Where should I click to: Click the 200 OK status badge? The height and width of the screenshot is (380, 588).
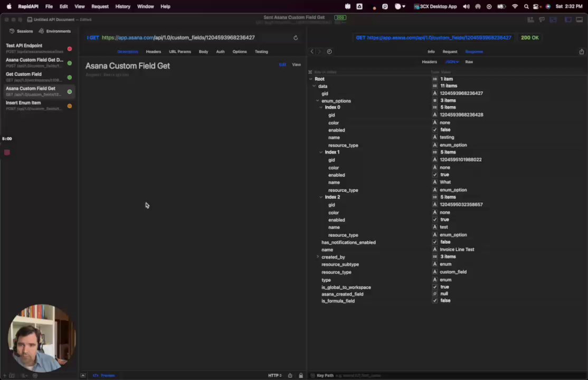[x=530, y=37]
